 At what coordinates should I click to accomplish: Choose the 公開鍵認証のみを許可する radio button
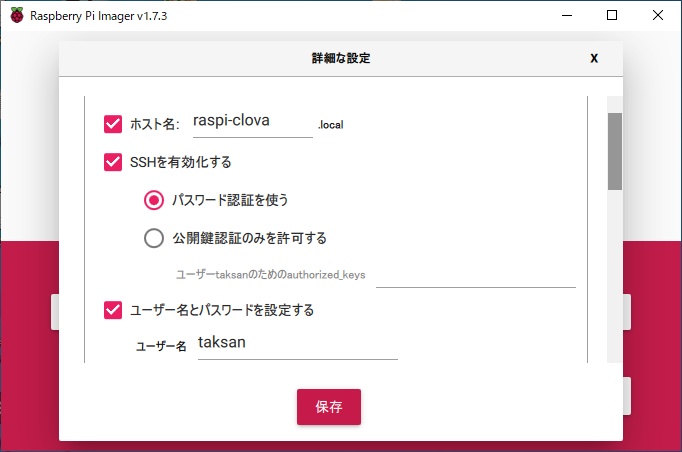[x=154, y=238]
